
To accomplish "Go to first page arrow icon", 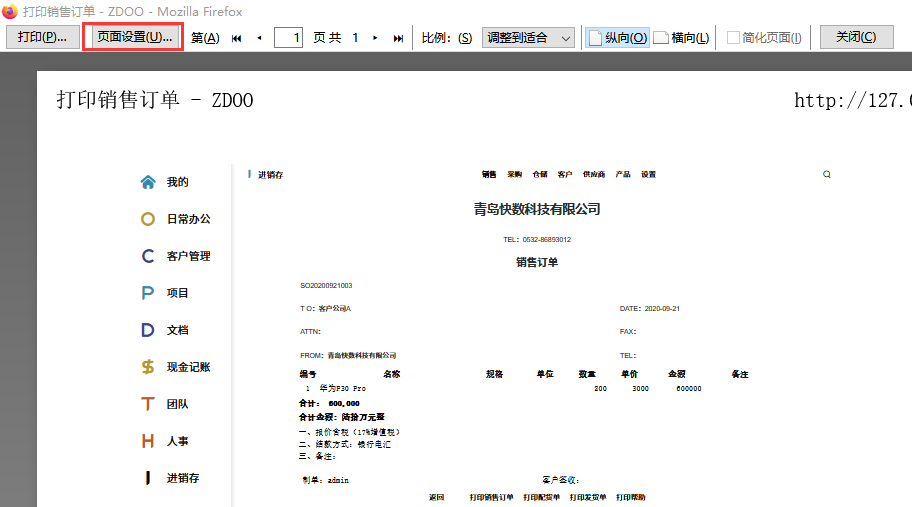I will 237,38.
